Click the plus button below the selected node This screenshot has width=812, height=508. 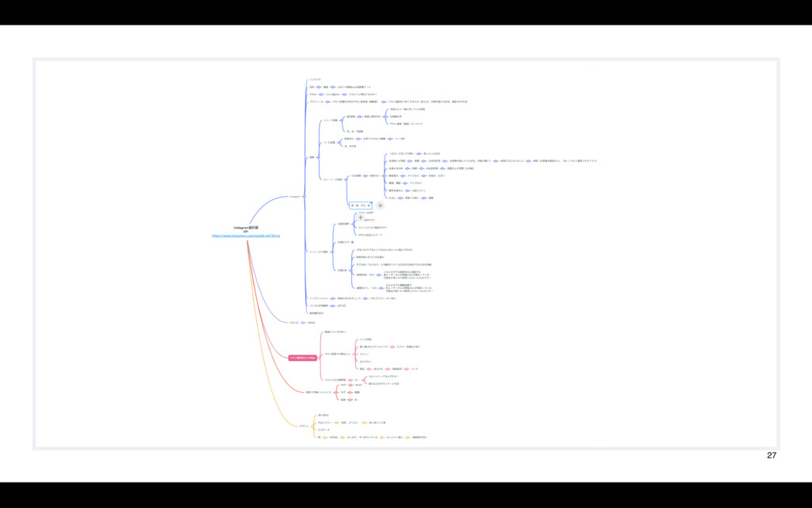click(x=361, y=216)
